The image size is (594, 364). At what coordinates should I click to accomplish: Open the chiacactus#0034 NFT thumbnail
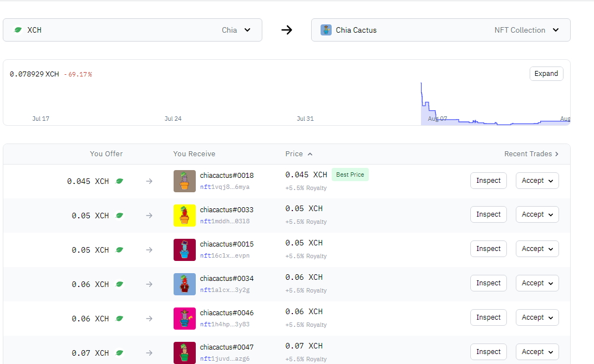185,284
